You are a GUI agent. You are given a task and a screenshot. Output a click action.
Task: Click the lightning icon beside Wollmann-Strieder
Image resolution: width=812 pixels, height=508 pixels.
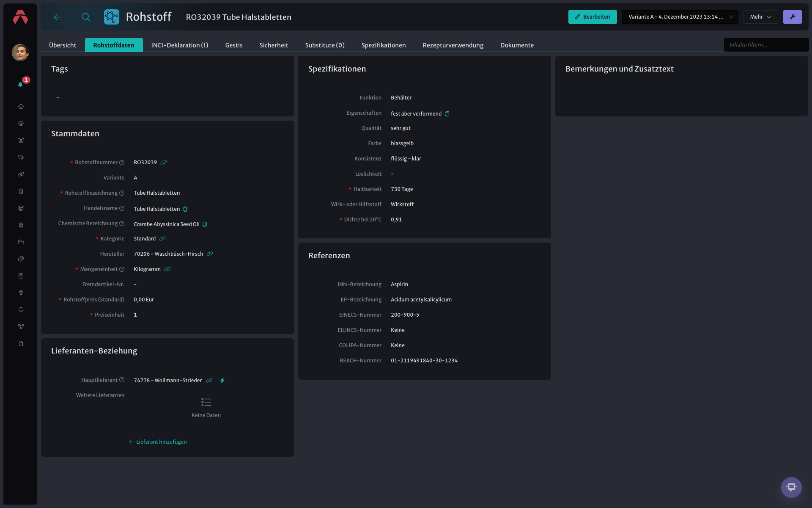coord(222,381)
